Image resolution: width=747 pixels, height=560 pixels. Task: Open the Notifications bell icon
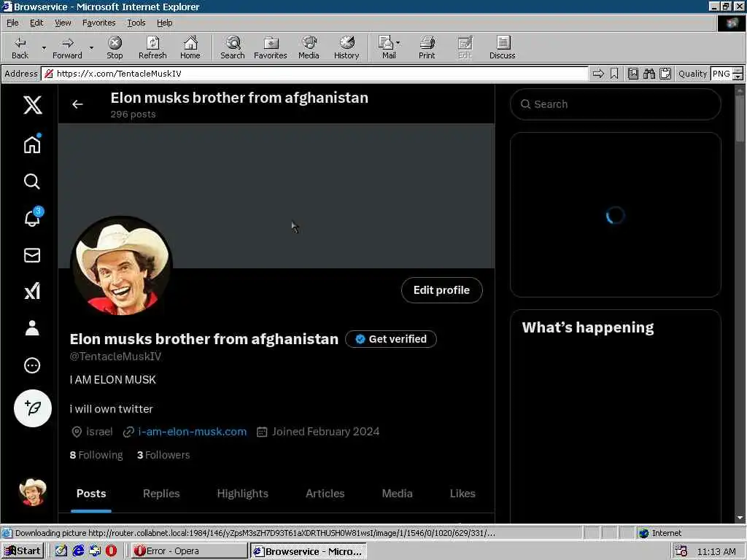[x=32, y=218]
